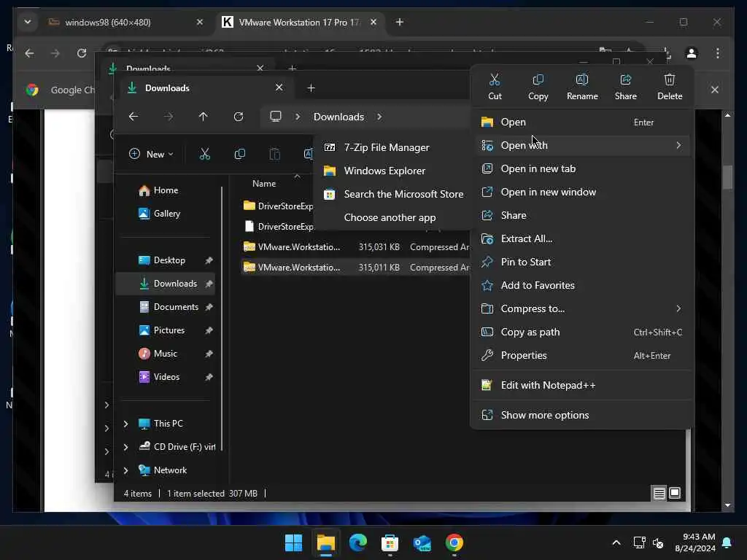This screenshot has height=560, width=747.
Task: Click the File Explorer up arrow
Action: [204, 117]
